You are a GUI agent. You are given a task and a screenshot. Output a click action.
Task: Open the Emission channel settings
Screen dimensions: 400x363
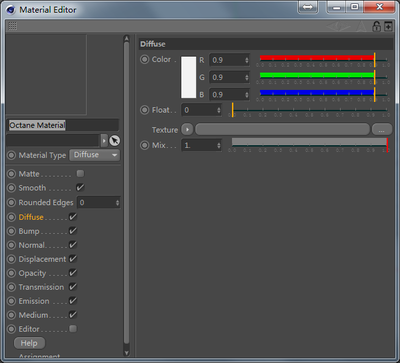coord(34,301)
